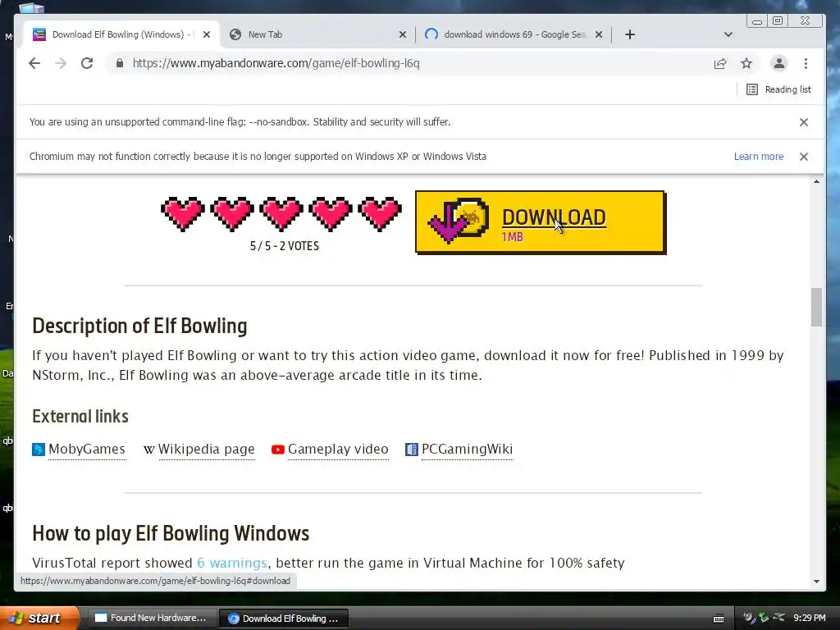The width and height of the screenshot is (840, 630).
Task: Close the Elf Bowling tab
Action: [x=207, y=34]
